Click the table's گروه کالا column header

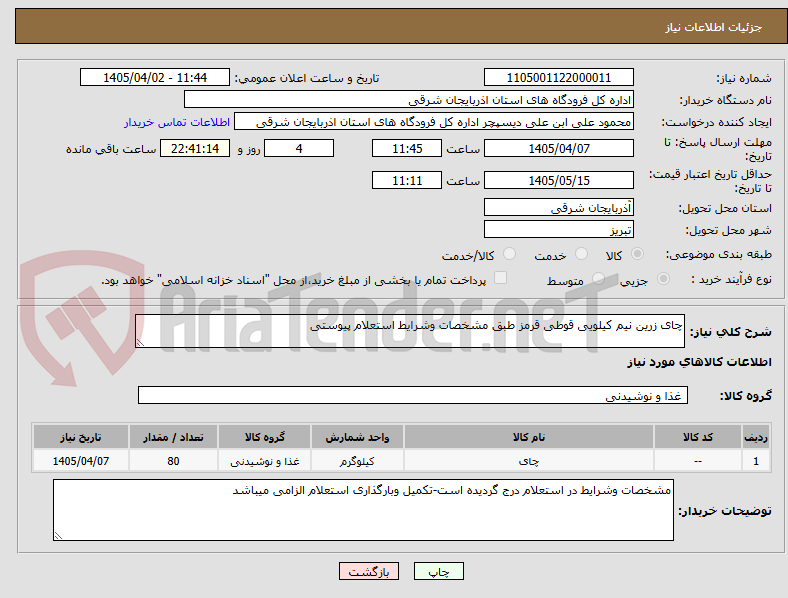pyautogui.click(x=264, y=437)
